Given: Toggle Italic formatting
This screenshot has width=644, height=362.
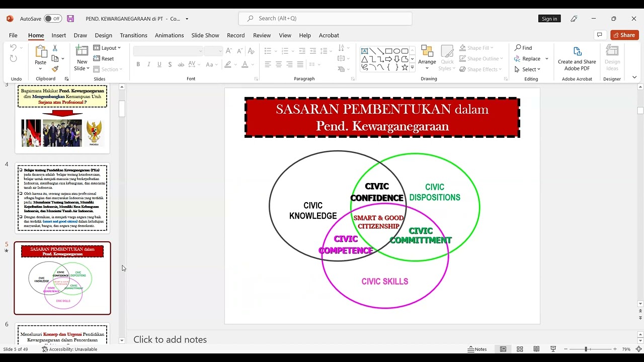Looking at the screenshot, I should tap(149, 64).
